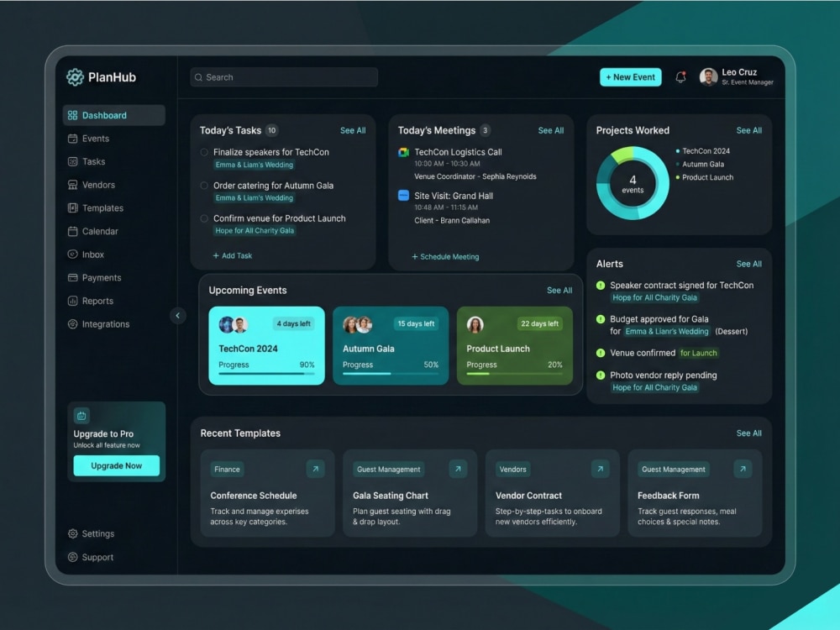Click the Calendar icon in sidebar
The width and height of the screenshot is (840, 630).
[72, 231]
